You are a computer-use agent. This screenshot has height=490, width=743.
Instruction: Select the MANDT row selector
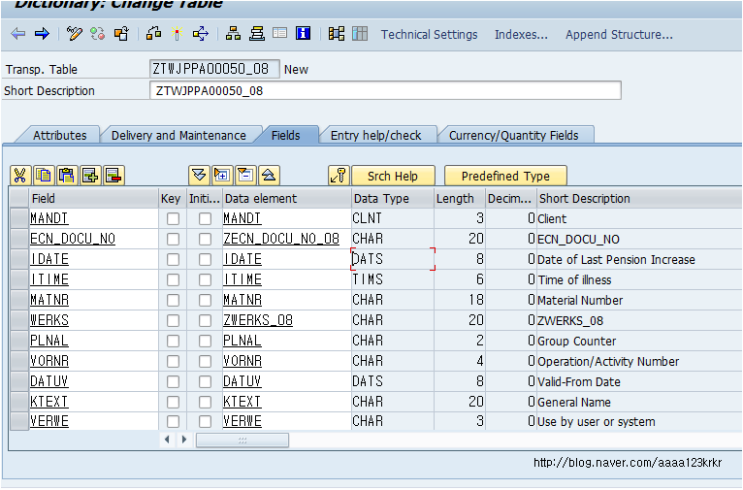(19, 218)
